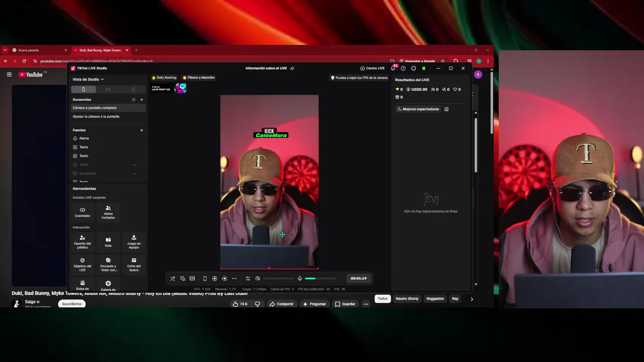Share via Información sobre el LIVE
Image resolution: width=644 pixels, height=362 pixels.
tap(292, 68)
